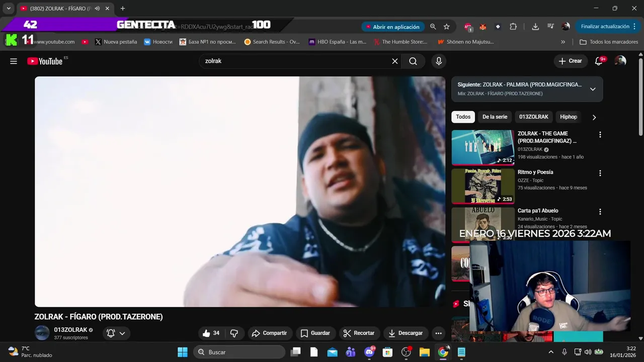This screenshot has height=362, width=644.
Task: Close the ZOLRAK - FÍGARO browser tab
Action: click(x=107, y=9)
